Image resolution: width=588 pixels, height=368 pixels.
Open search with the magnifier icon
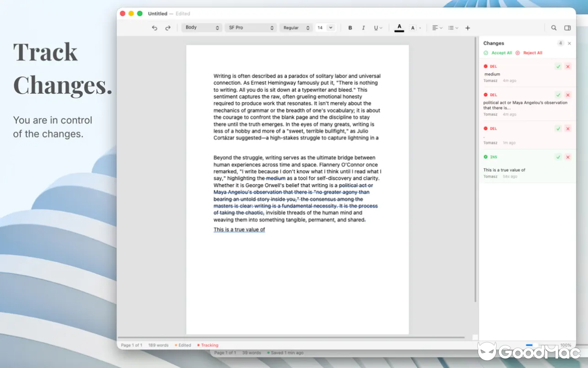(x=554, y=28)
